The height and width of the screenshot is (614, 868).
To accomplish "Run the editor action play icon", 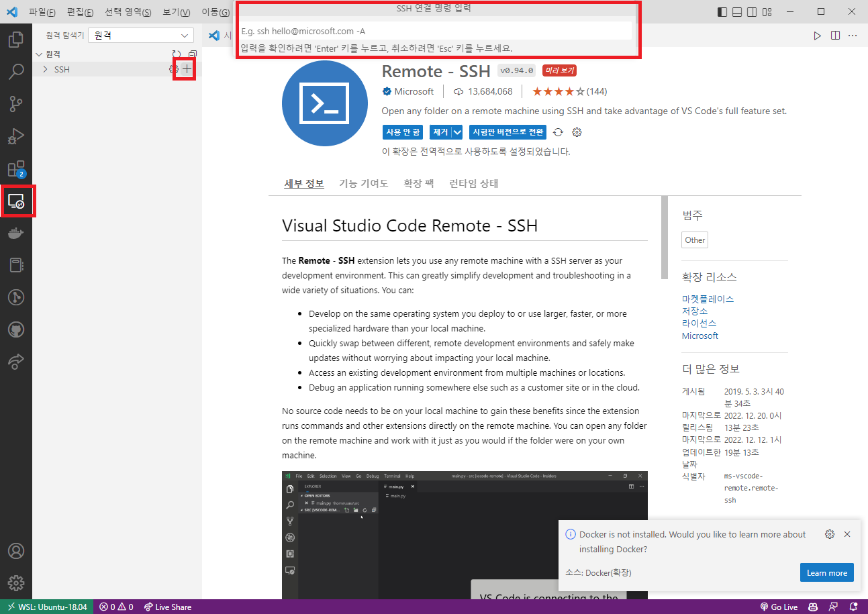I will pyautogui.click(x=817, y=36).
